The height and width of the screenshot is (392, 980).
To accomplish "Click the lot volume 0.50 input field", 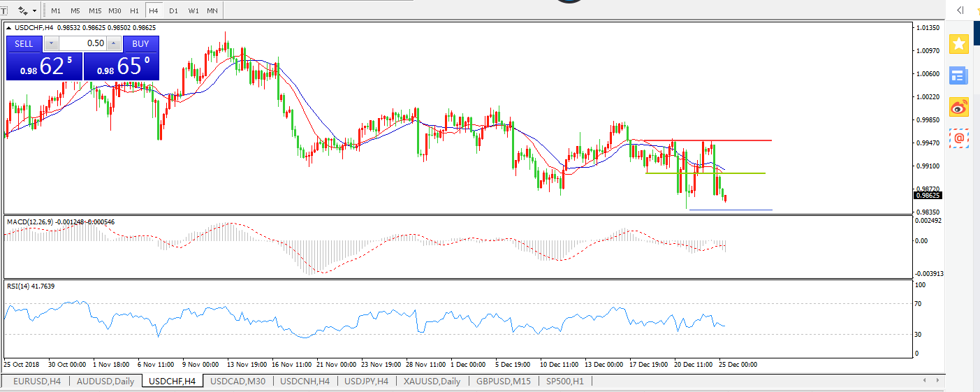I will pos(82,43).
